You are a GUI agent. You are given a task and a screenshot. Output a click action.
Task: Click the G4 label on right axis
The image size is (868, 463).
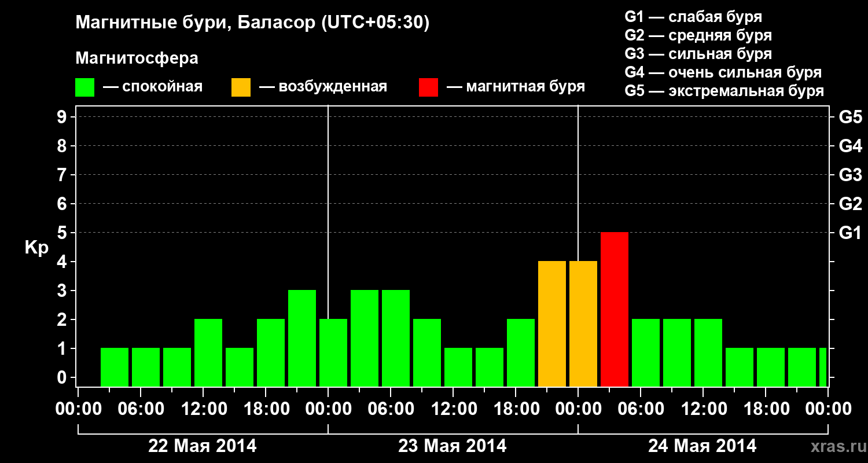(850, 146)
